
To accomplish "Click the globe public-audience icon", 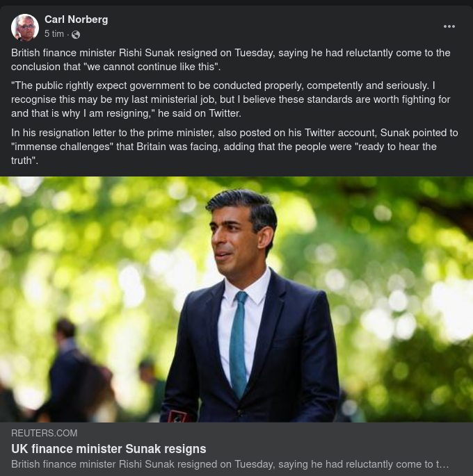I will (76, 34).
